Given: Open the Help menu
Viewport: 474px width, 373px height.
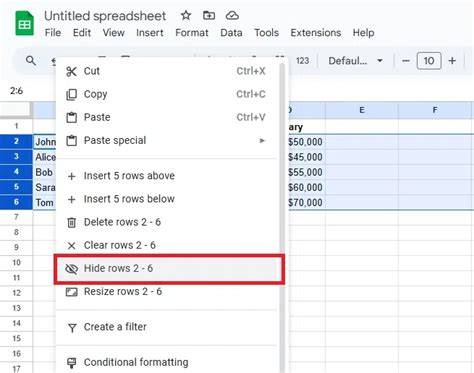Looking at the screenshot, I should pos(363,33).
